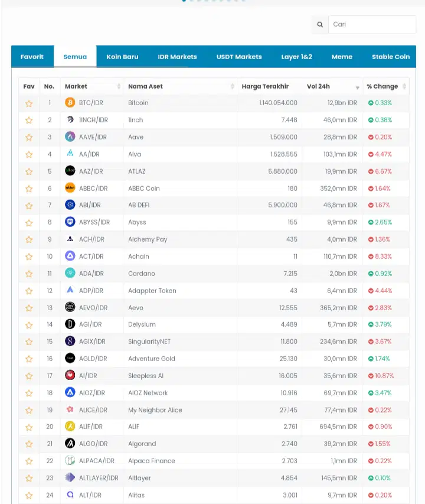Click the Harga Terakhir column header

pos(265,86)
